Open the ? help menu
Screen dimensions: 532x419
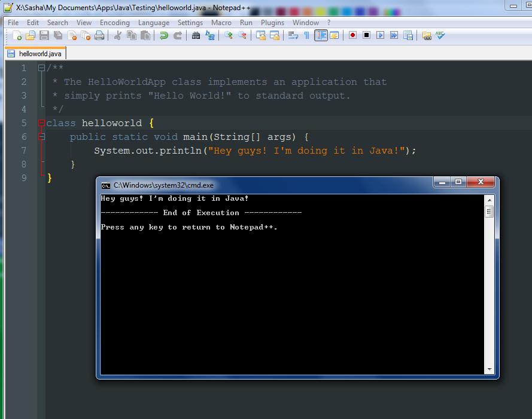(329, 23)
